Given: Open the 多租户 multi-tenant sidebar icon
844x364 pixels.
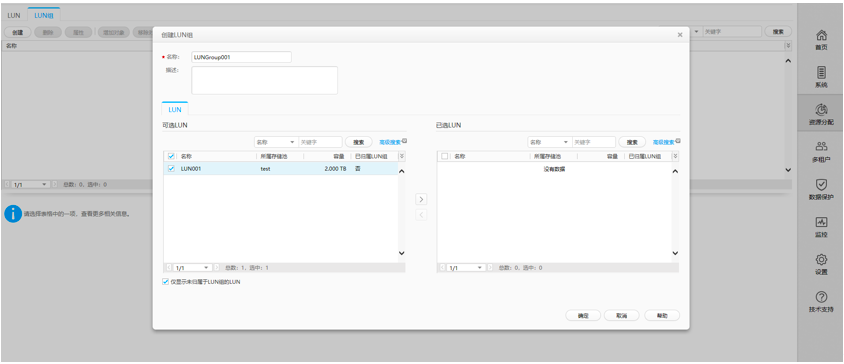Looking at the screenshot, I should 821,152.
